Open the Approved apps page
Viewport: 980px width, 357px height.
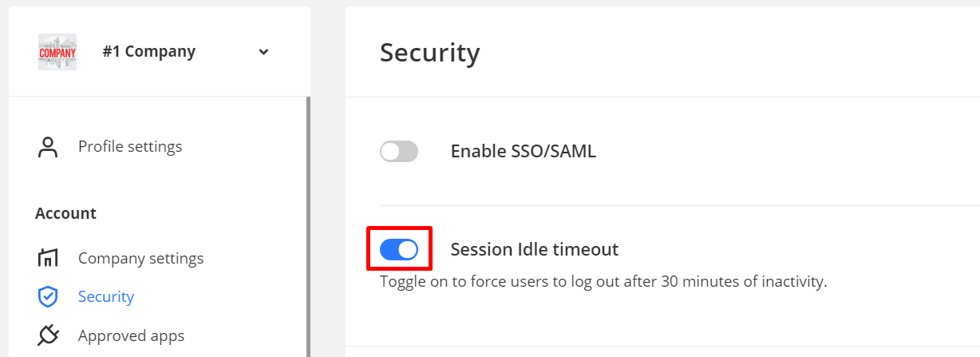[131, 335]
